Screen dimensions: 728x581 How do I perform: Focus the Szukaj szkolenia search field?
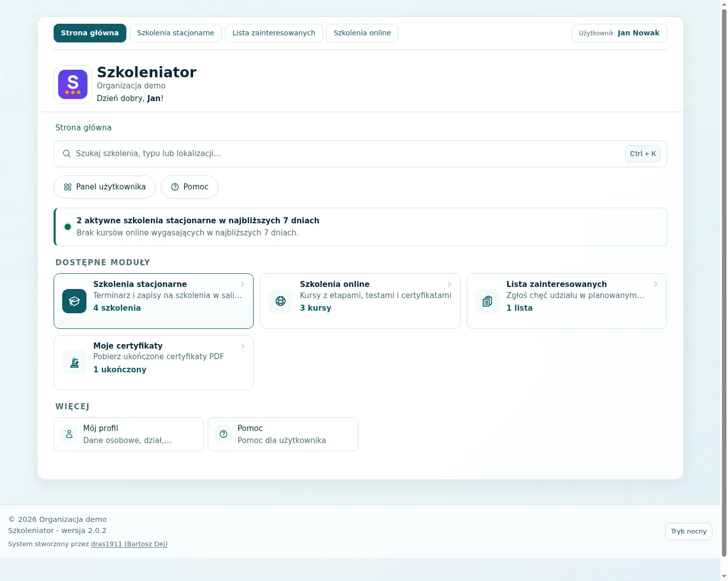(360, 154)
